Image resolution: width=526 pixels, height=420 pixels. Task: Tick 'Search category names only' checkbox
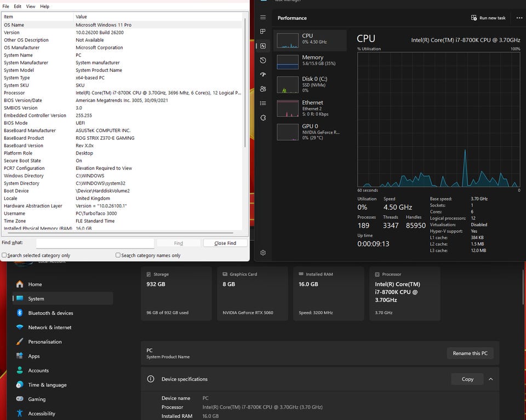pos(118,255)
